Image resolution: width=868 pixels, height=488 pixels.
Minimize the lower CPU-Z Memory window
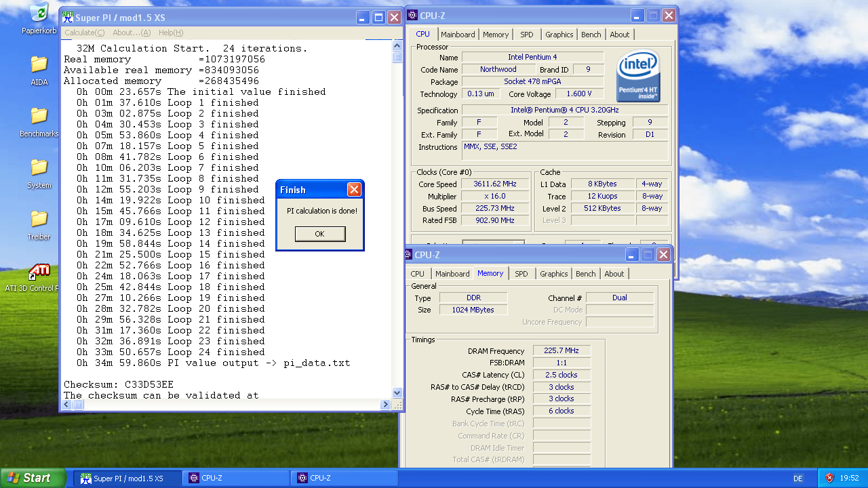coord(632,255)
